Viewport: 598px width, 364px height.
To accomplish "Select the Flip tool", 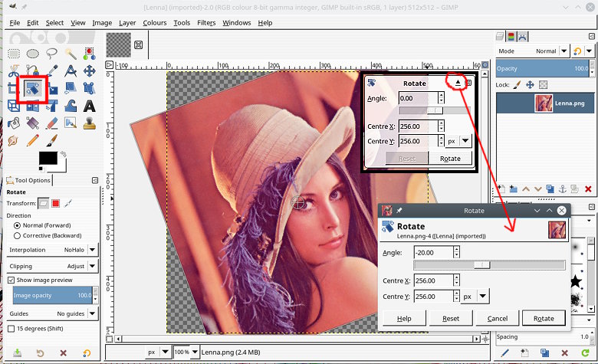I will (33, 106).
